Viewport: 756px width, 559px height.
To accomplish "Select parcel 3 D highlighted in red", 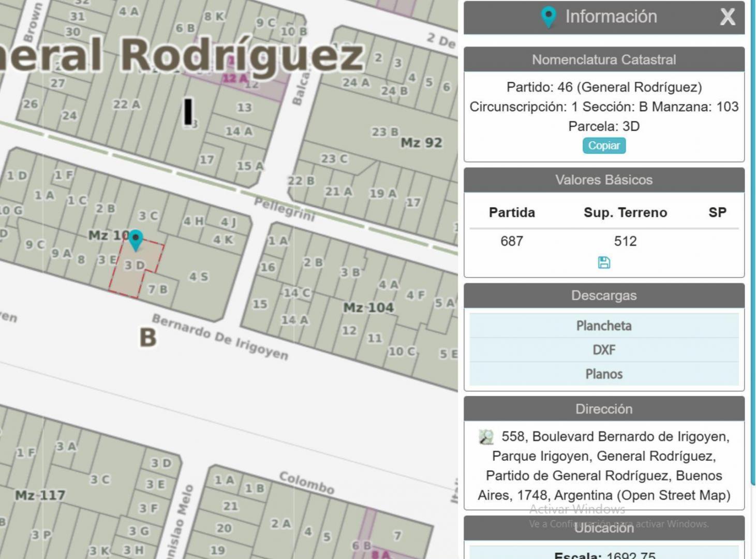I will [135, 266].
